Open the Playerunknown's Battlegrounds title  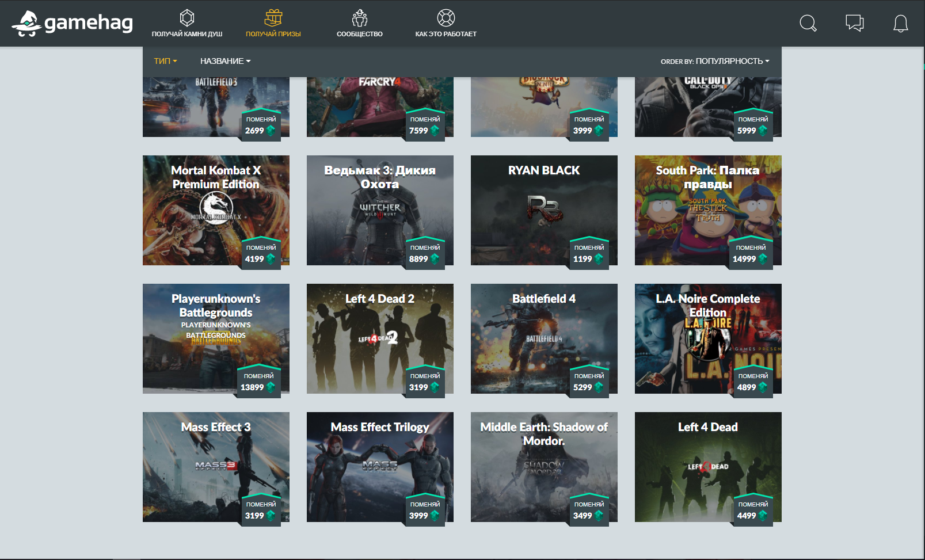tap(216, 306)
